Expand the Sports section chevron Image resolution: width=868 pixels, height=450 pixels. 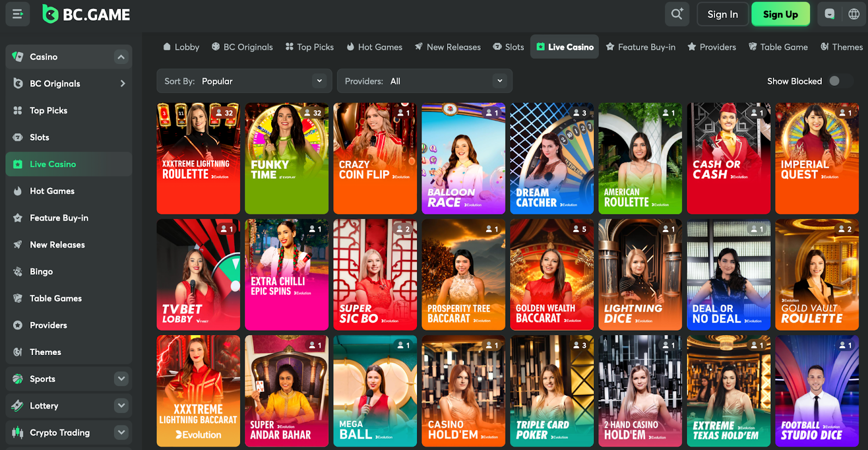(121, 378)
